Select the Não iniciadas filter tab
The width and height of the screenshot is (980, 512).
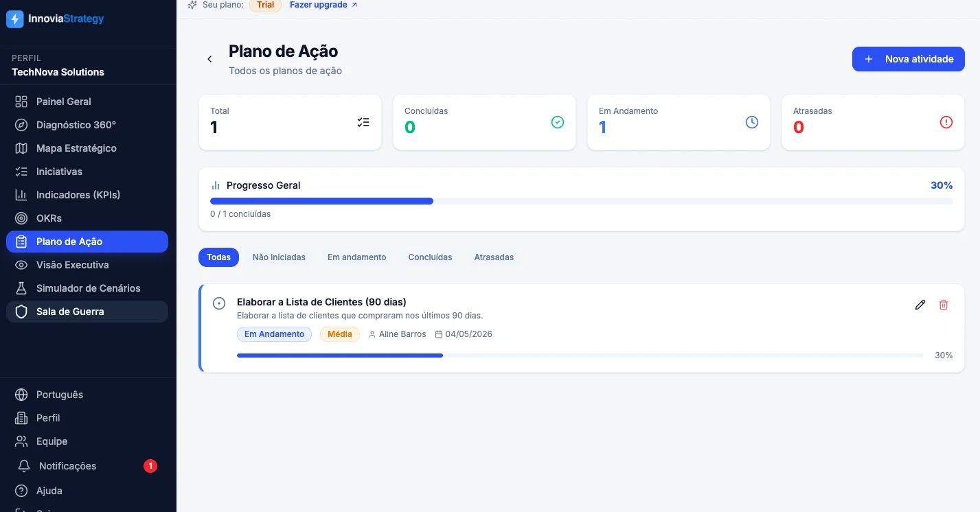coord(279,257)
